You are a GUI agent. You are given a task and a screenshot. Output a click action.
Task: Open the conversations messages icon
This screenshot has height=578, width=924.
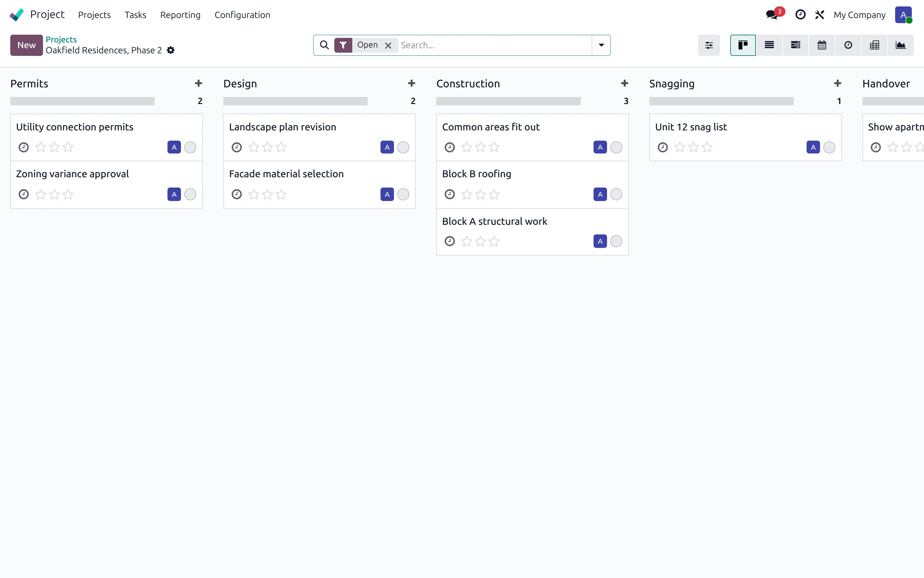(x=772, y=15)
